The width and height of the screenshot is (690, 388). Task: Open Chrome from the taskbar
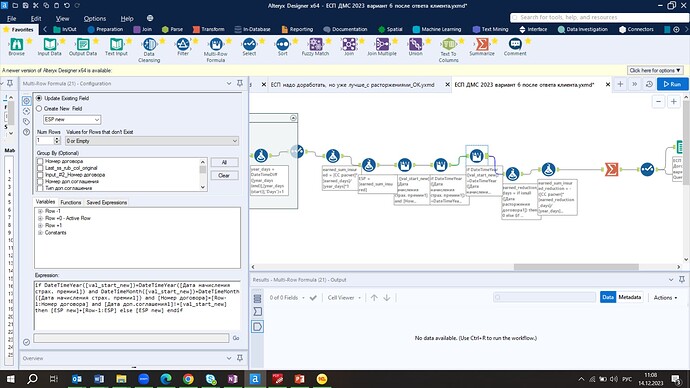188,379
